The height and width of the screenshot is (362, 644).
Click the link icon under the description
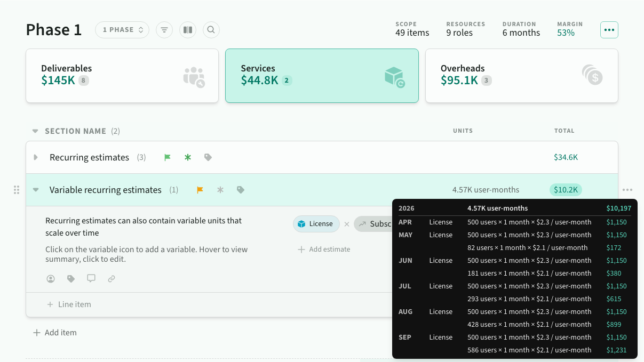(112, 278)
